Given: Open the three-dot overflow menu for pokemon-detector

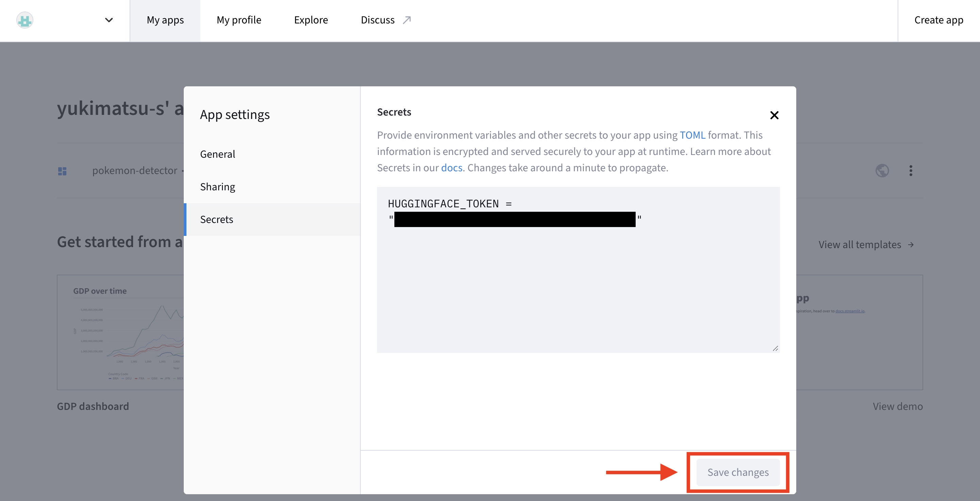Looking at the screenshot, I should [x=912, y=171].
